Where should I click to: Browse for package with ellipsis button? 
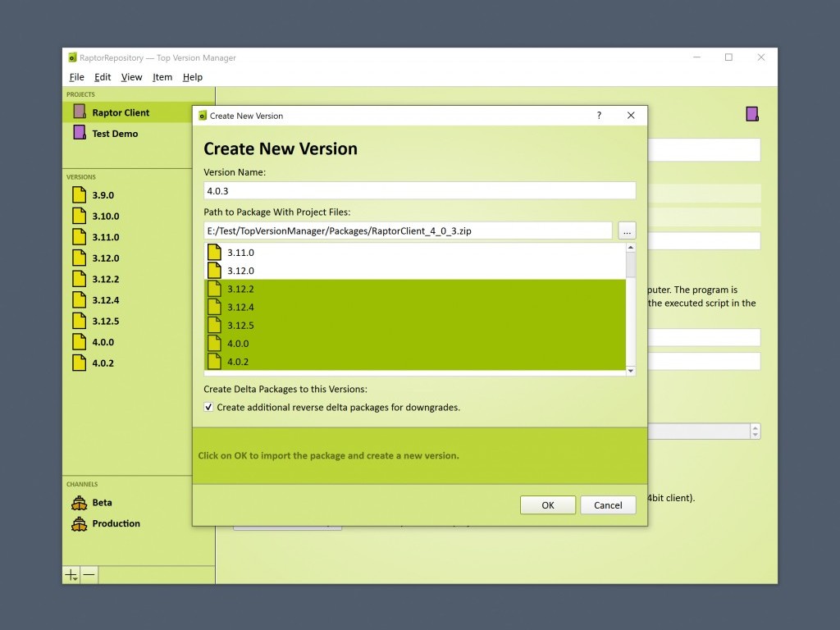click(x=627, y=231)
